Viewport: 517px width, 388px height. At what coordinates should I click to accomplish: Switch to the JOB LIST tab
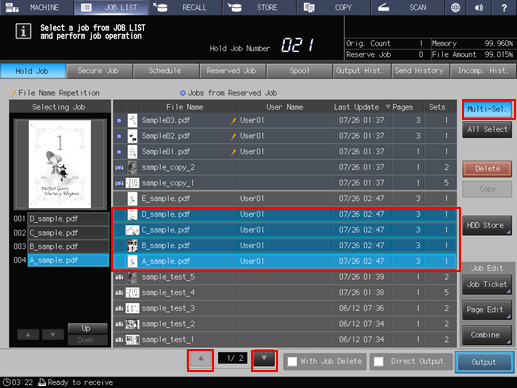point(111,7)
